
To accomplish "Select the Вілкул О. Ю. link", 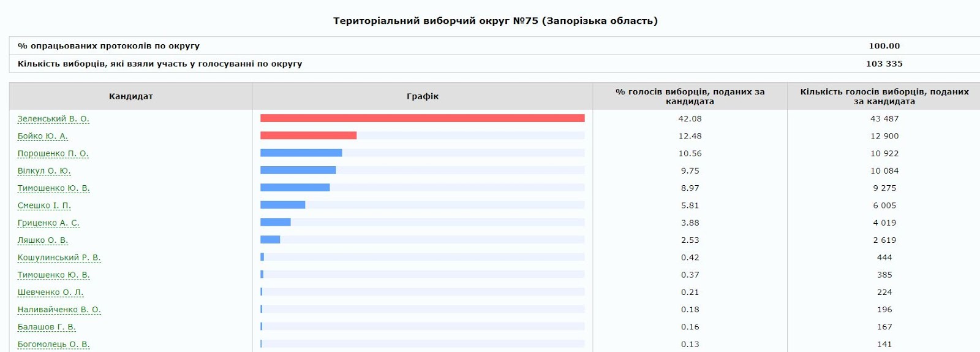I will [x=44, y=171].
